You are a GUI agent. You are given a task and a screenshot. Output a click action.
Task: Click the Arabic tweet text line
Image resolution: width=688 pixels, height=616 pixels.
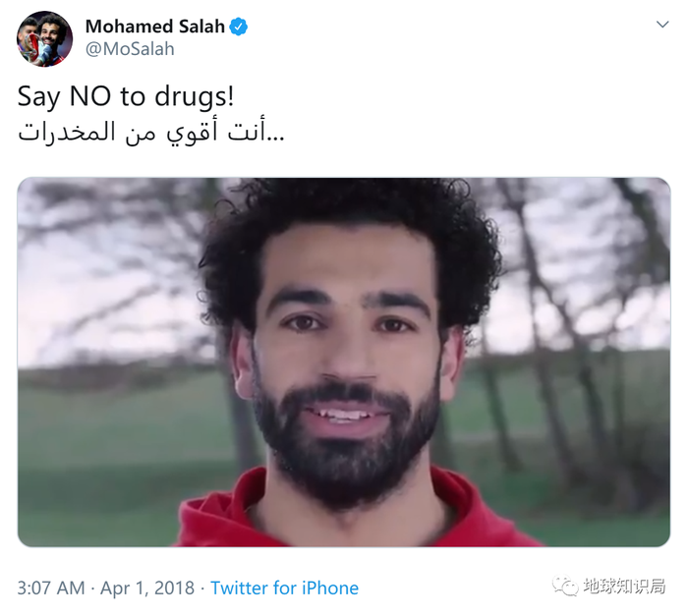pos(151,132)
